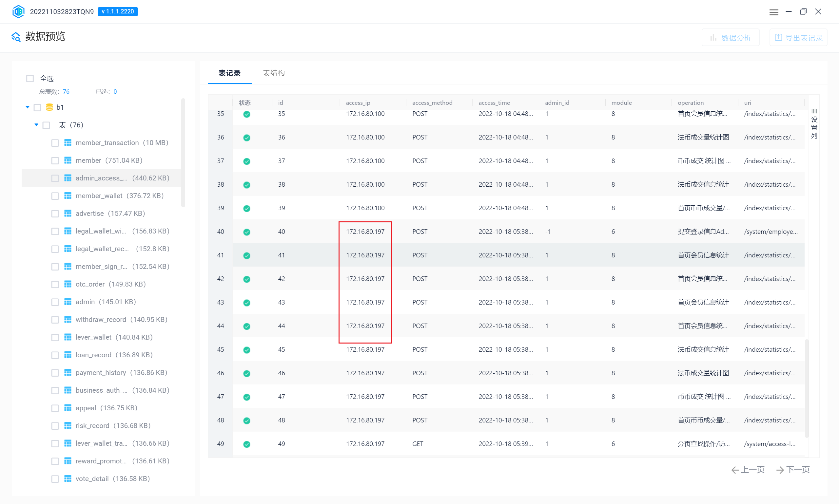Click green status icon in row 38
The width and height of the screenshot is (839, 504).
pyautogui.click(x=247, y=185)
